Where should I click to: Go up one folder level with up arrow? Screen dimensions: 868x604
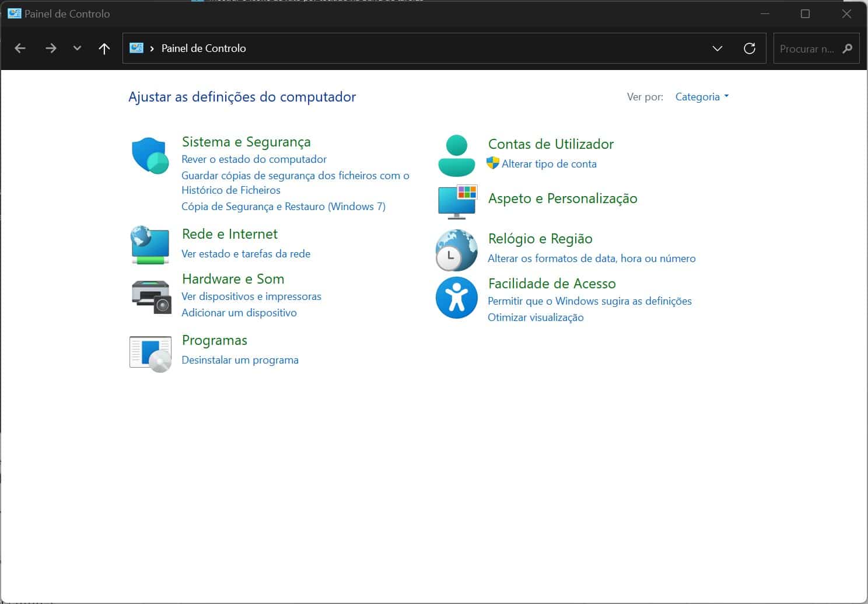[104, 48]
